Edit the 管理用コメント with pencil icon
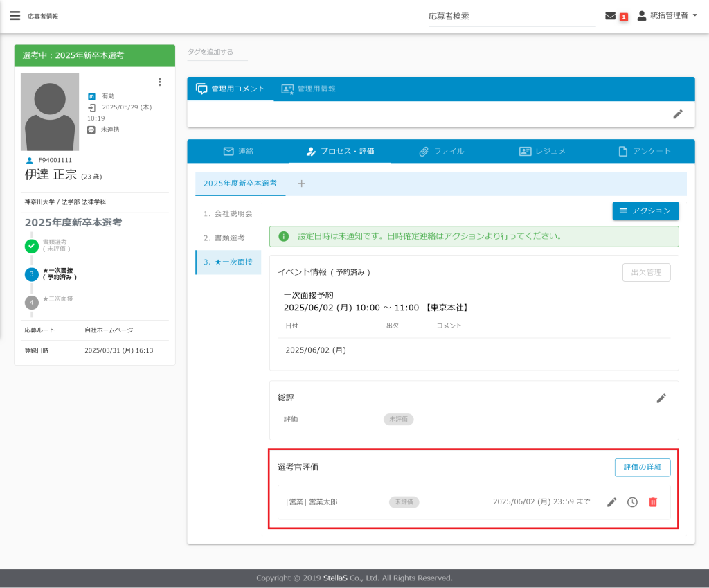709x588 pixels. pos(678,114)
